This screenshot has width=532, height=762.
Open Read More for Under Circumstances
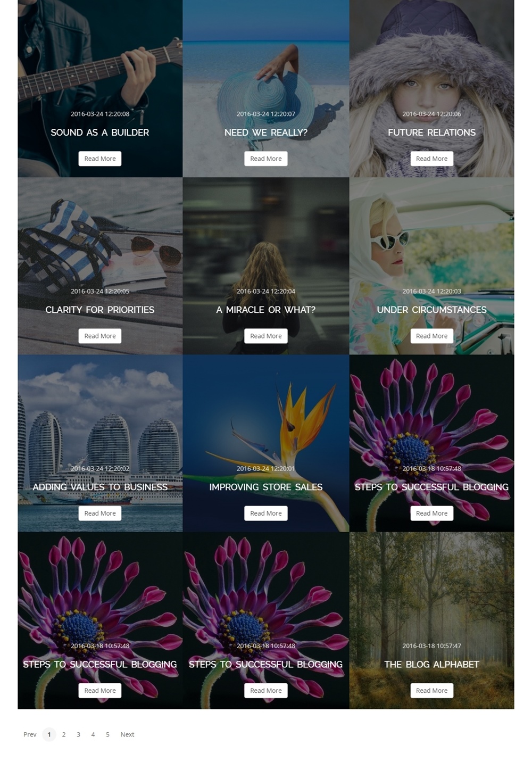tap(432, 336)
